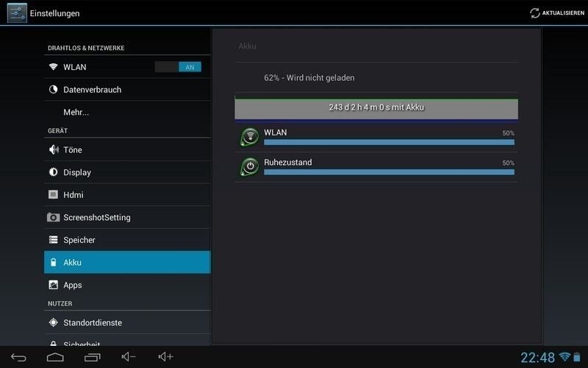This screenshot has width=588, height=368.
Task: Open the battery history graph bar
Action: point(376,109)
